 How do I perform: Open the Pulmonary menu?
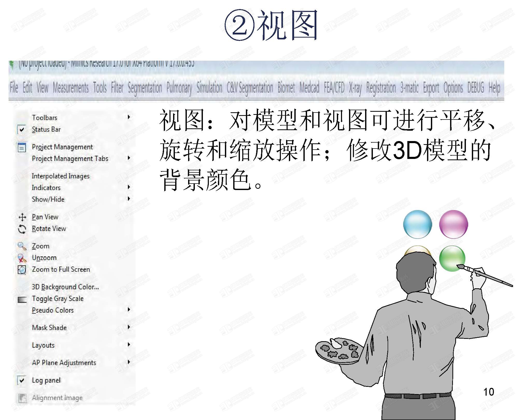179,88
